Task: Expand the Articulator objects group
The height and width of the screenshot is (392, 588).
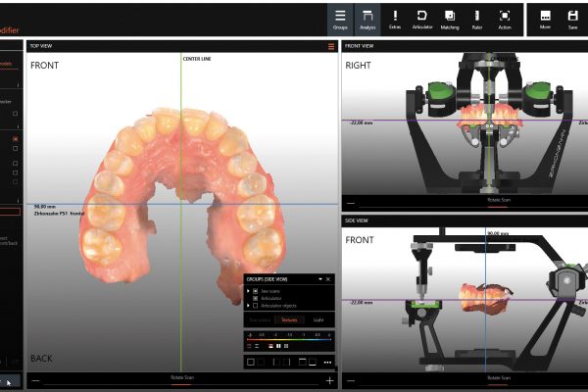Action: [x=248, y=308]
